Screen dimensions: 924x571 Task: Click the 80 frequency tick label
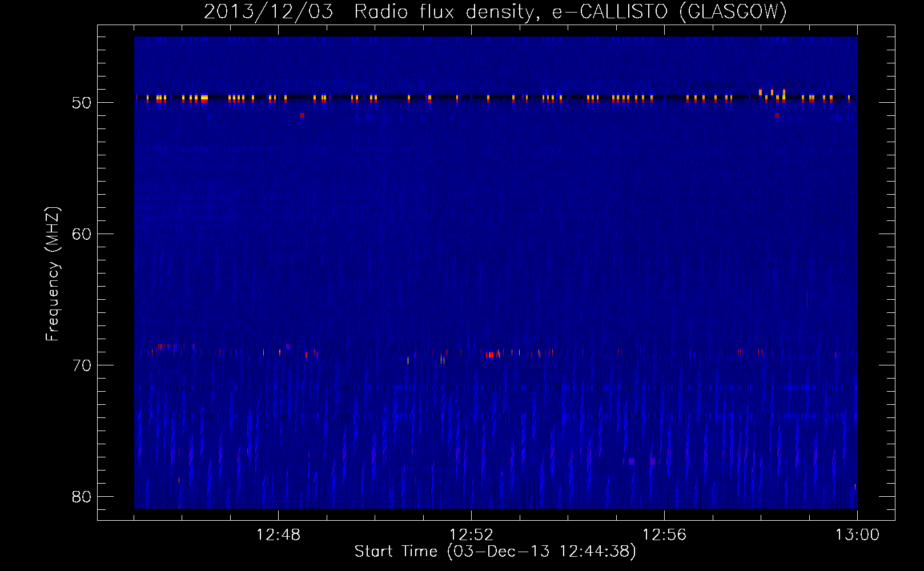pos(82,497)
